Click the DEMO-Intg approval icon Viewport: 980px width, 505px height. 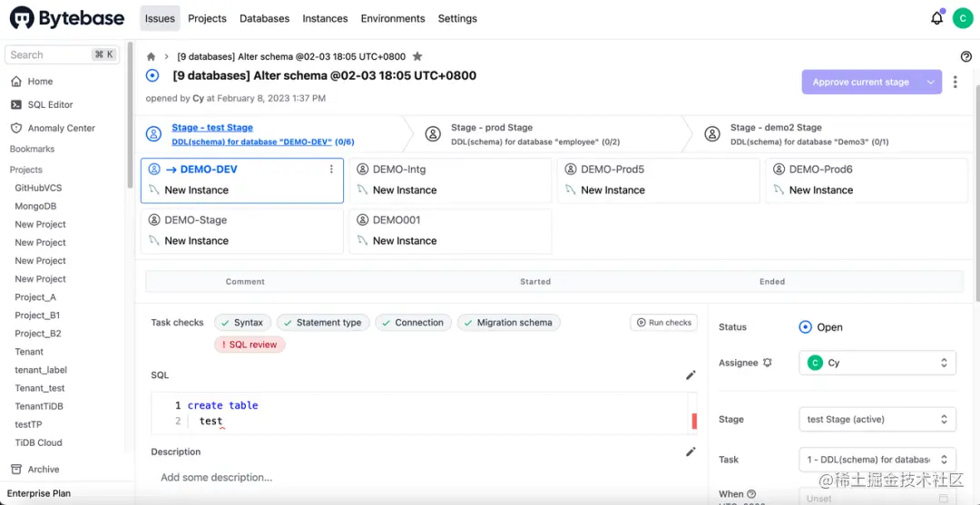[362, 170]
